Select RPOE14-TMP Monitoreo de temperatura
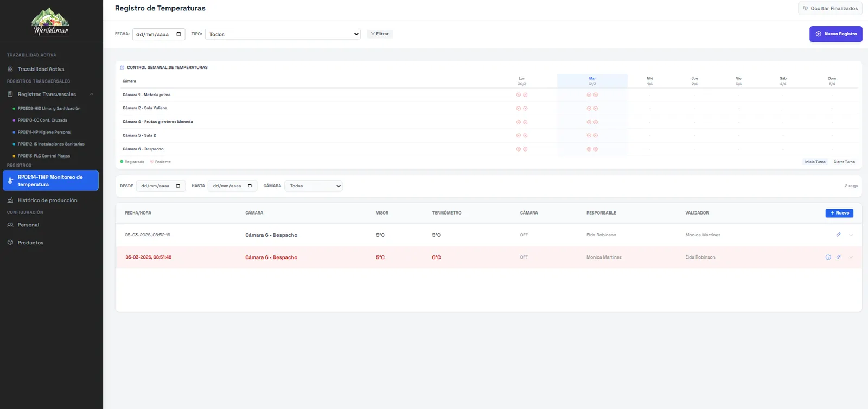Screen dimensions: 868x409 (x=50, y=180)
